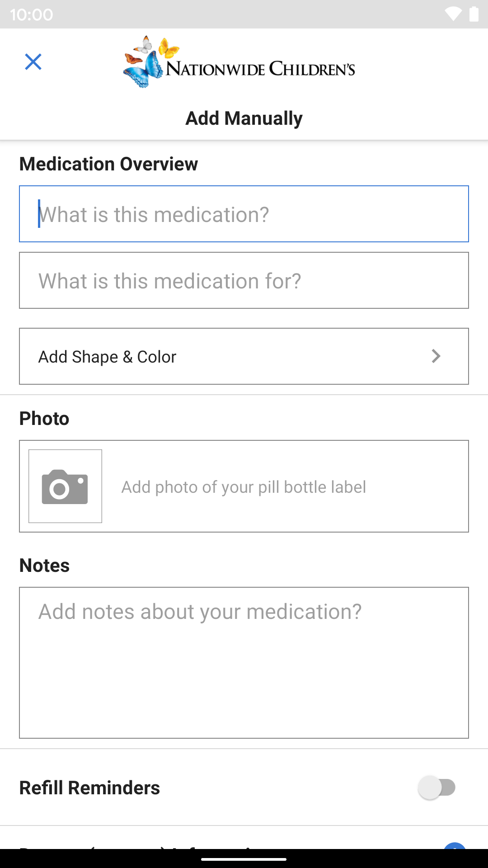Tap the Add Shape & Color label
Viewport: 488px width, 868px height.
(107, 357)
